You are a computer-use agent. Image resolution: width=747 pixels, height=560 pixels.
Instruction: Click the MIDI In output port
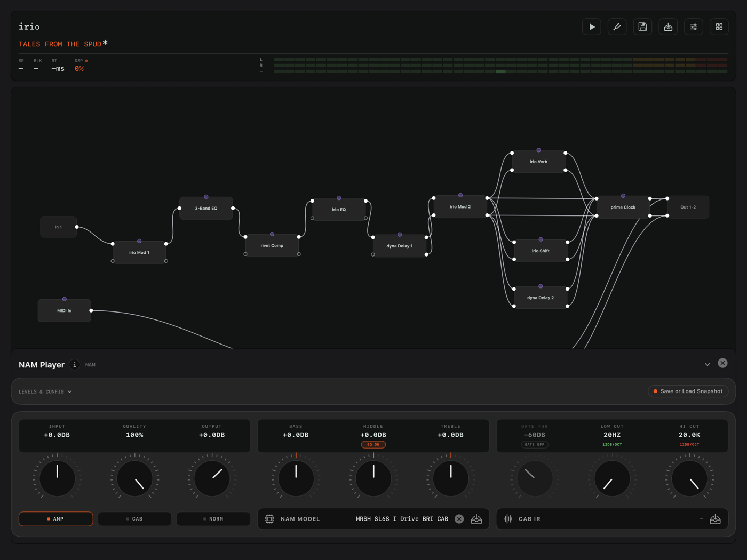tap(91, 310)
